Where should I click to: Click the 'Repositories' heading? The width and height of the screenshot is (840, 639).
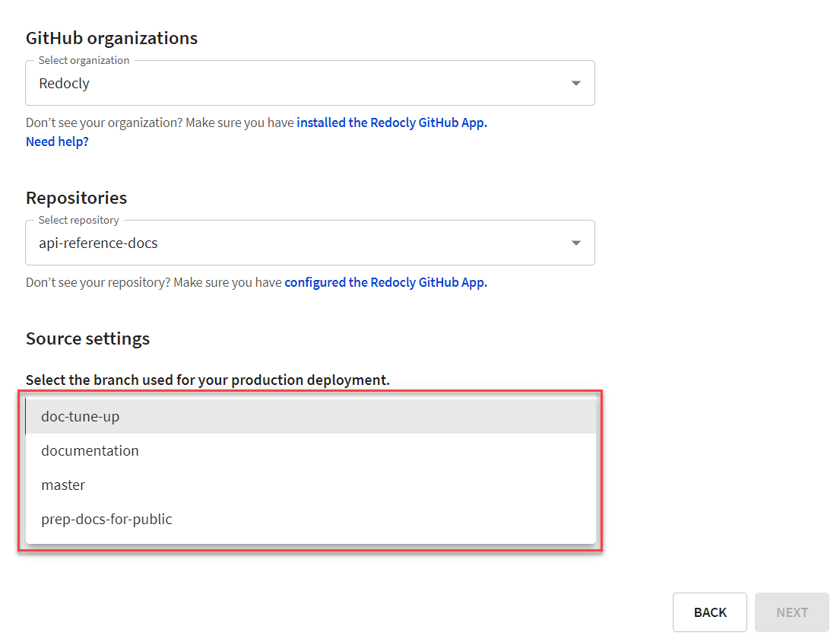pos(77,198)
